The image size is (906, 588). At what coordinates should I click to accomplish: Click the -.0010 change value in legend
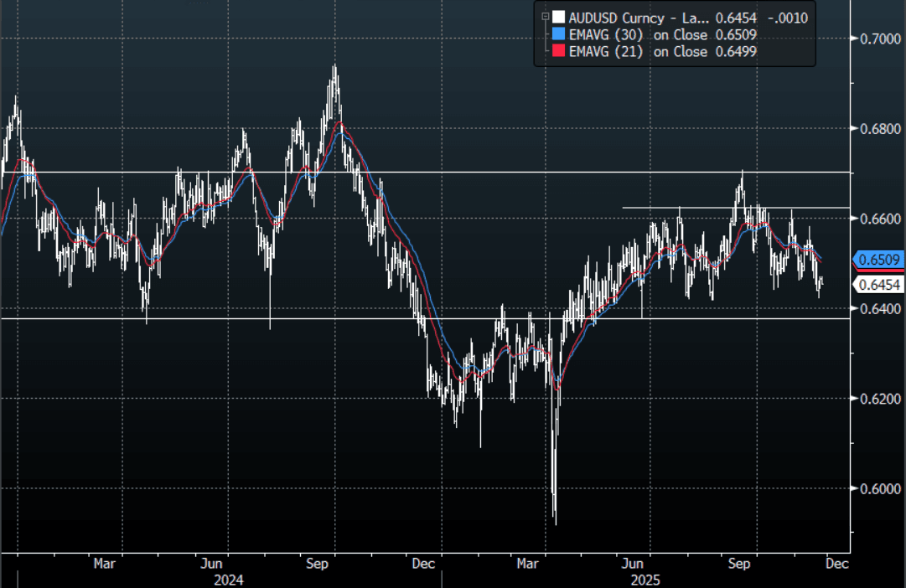click(x=790, y=17)
